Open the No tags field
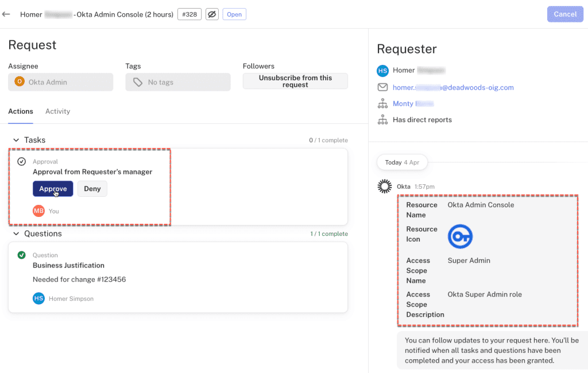588x373 pixels. tap(178, 82)
